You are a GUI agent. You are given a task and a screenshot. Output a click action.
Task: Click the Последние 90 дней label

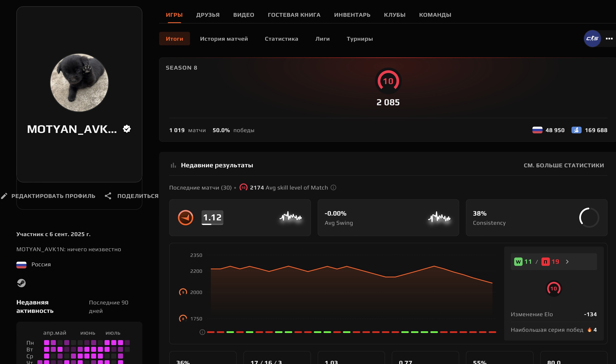point(109,307)
